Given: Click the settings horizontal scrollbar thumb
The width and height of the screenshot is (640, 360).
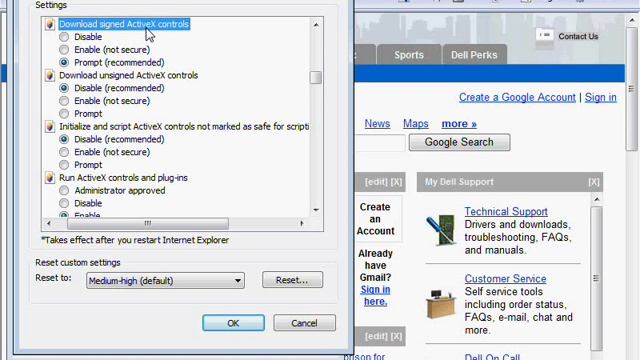Looking at the screenshot, I should coord(148,223).
